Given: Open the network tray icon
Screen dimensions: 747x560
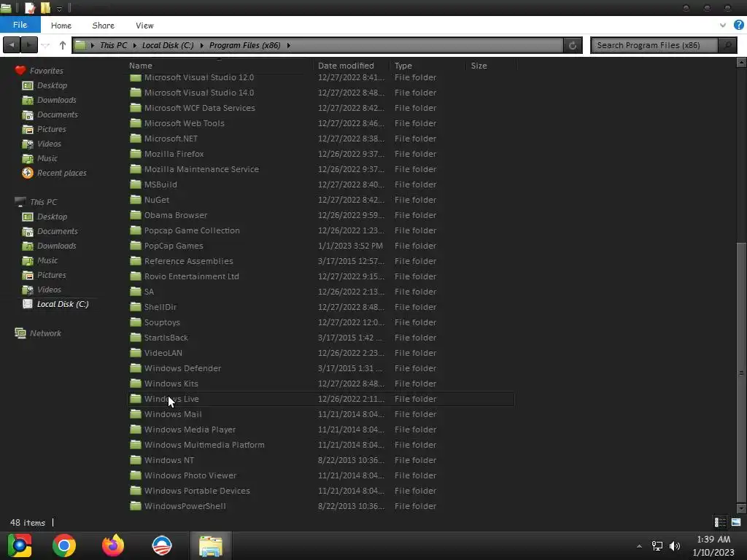Looking at the screenshot, I should click(x=657, y=546).
